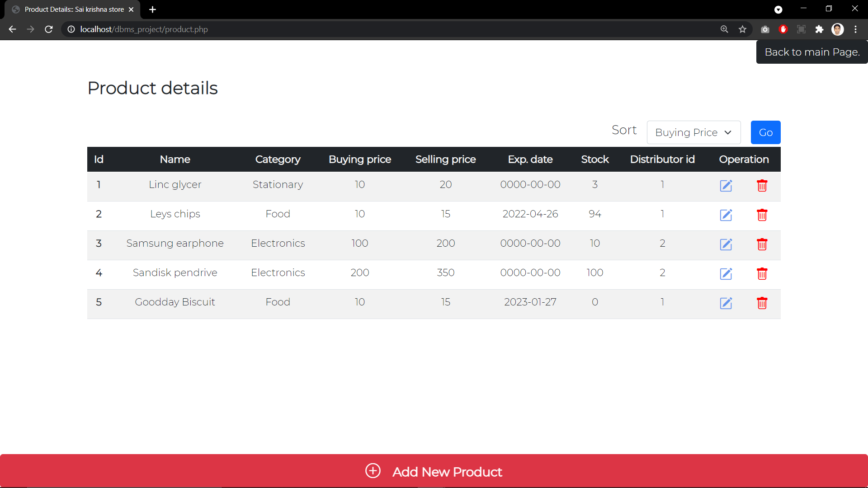Click the page info icon beside the URL
This screenshot has height=488, width=868.
[x=71, y=29]
